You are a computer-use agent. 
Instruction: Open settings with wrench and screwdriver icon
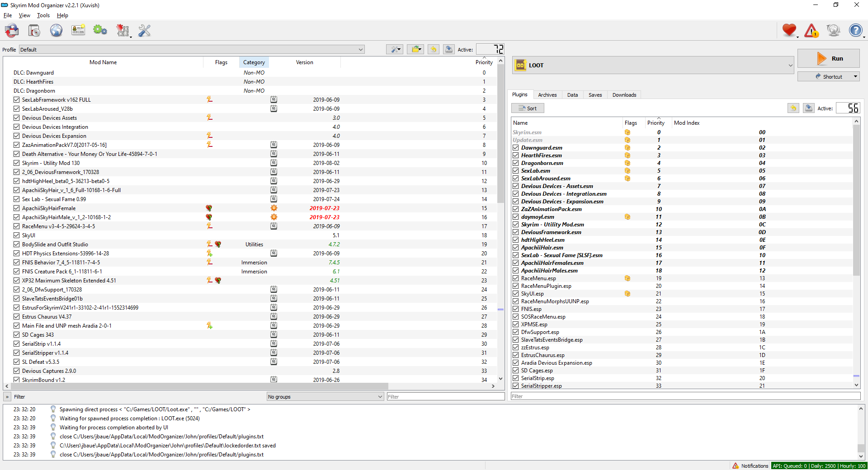click(145, 31)
